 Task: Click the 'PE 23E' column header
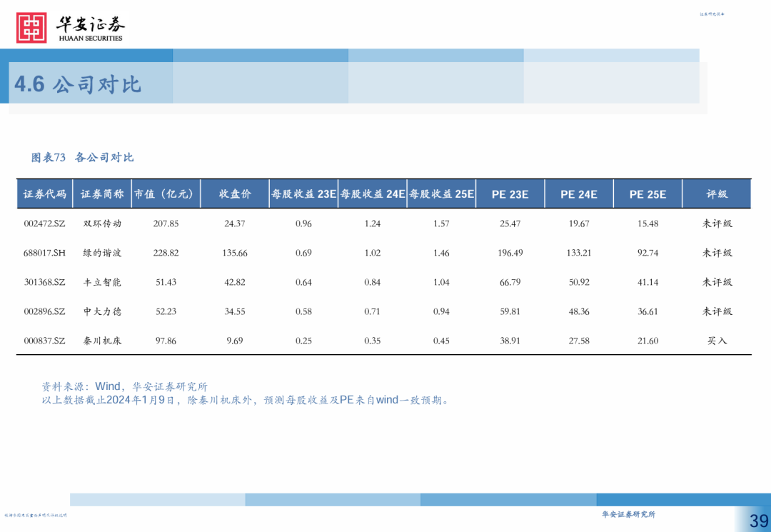510,194
